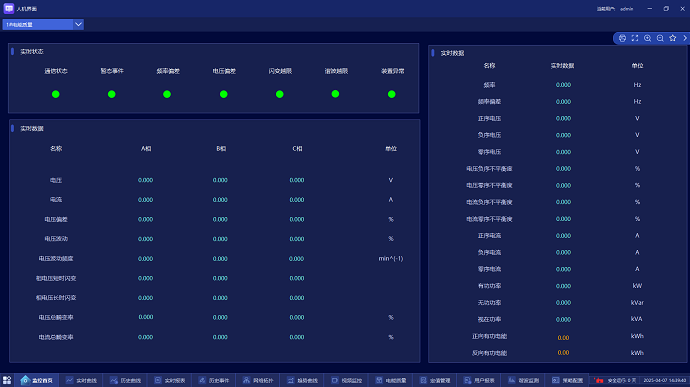Click the 有功功率 row value 0.000
690x387 pixels.
coord(563,286)
